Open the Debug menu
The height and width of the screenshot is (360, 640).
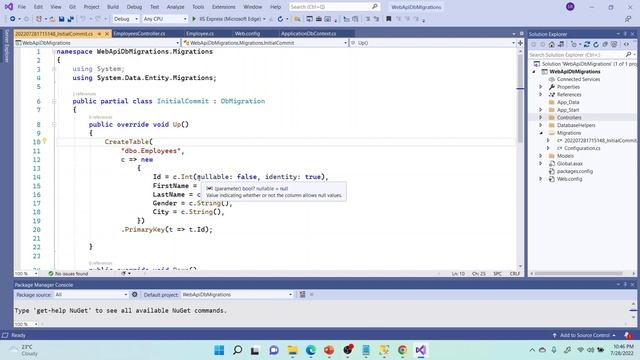point(134,7)
